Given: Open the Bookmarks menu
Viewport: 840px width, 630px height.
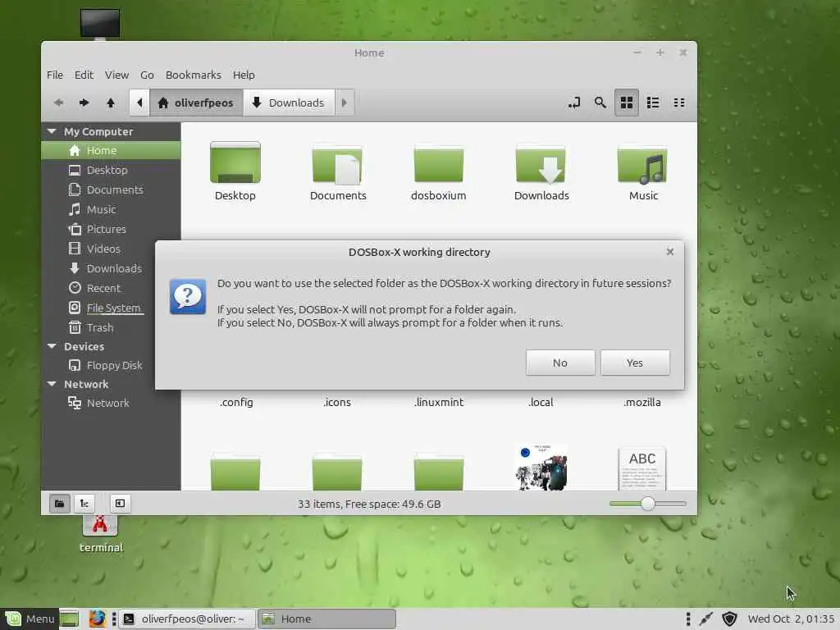Looking at the screenshot, I should pos(194,75).
